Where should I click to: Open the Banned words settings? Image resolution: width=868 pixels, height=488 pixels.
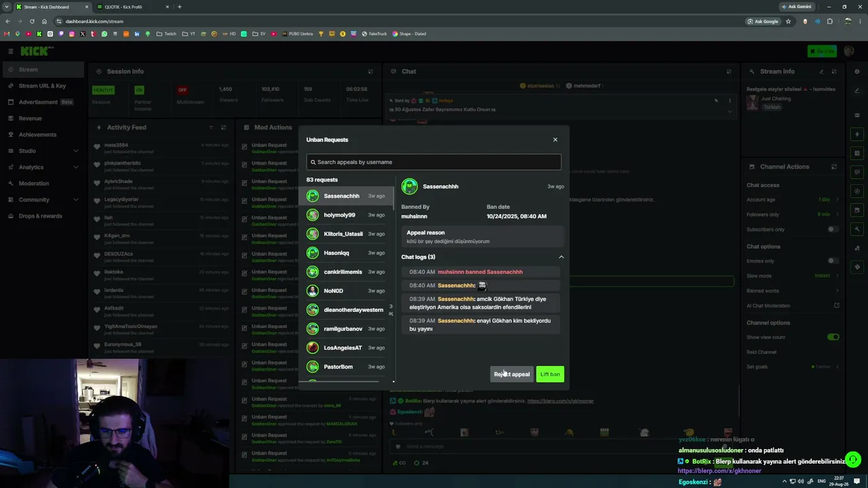[x=793, y=291]
